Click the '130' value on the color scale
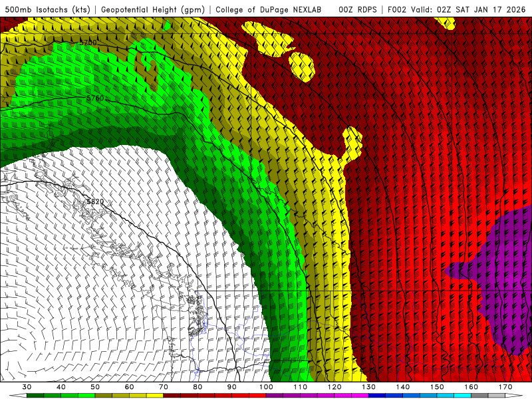 point(369,387)
